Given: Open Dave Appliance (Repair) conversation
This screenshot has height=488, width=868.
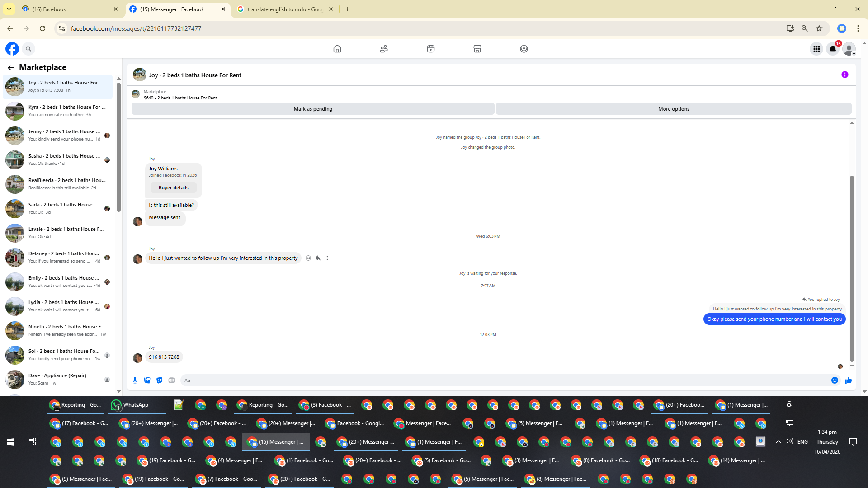Looking at the screenshot, I should (x=58, y=380).
